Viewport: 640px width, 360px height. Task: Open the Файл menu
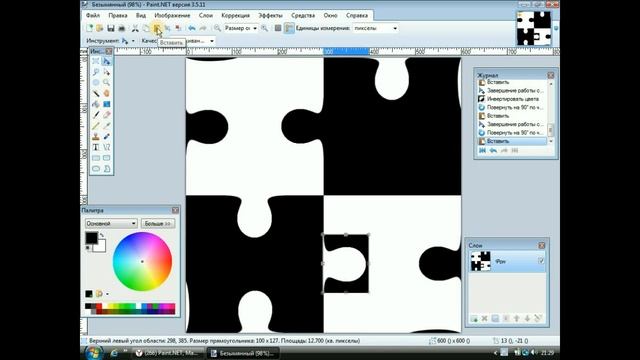click(93, 15)
